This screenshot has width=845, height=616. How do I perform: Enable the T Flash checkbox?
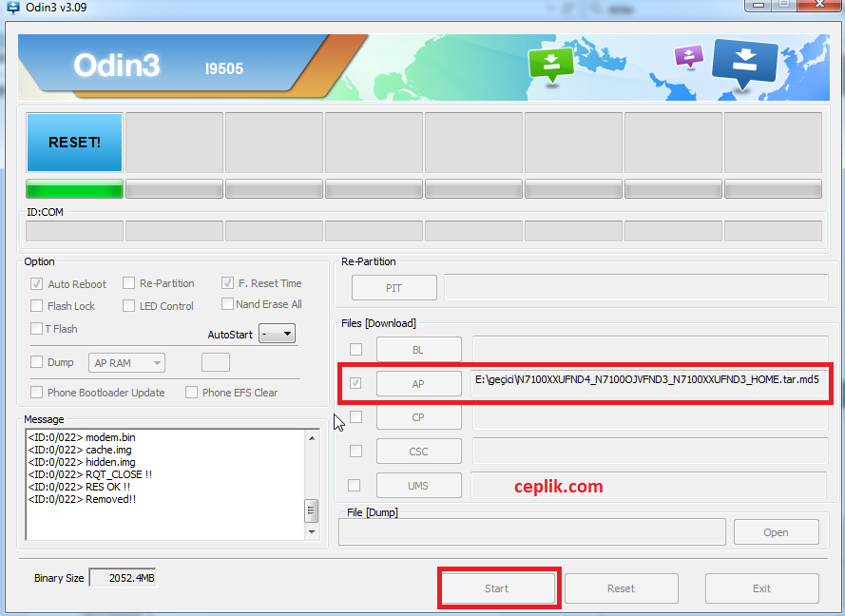[x=37, y=328]
